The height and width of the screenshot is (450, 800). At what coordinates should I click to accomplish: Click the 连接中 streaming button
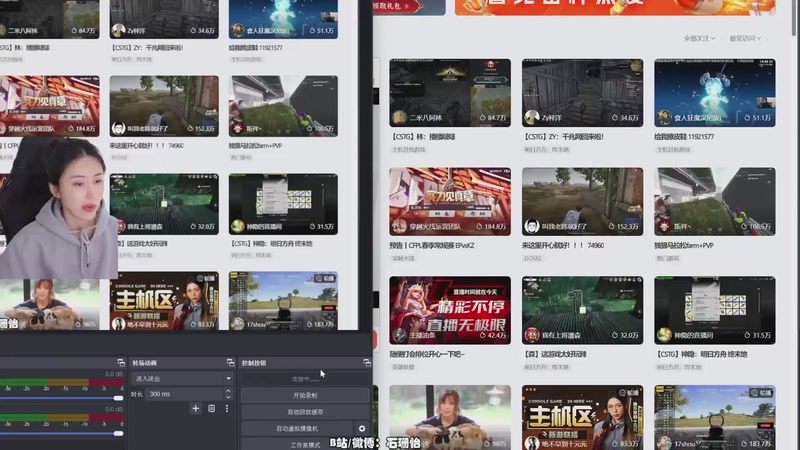tap(305, 379)
